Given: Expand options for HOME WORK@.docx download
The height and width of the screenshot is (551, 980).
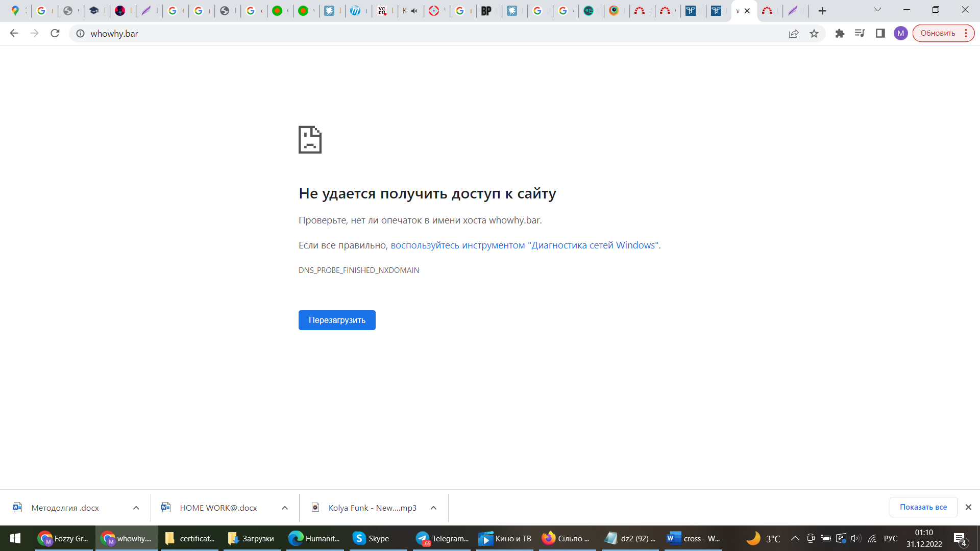Looking at the screenshot, I should tap(285, 508).
